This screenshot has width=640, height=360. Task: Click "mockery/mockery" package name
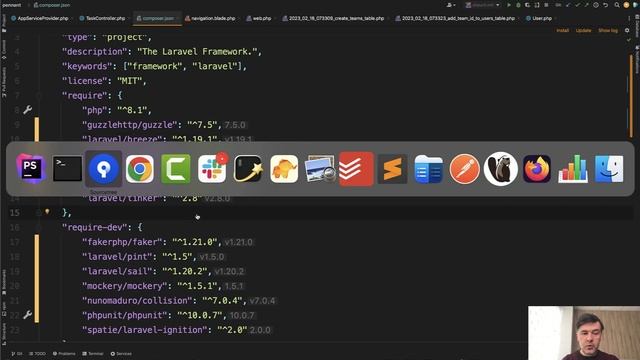125,286
